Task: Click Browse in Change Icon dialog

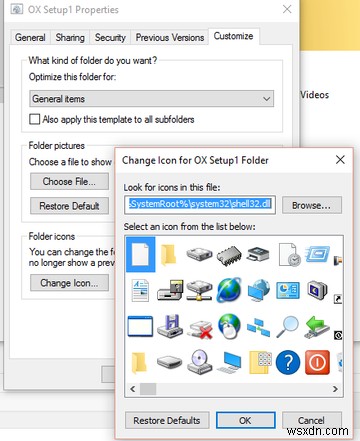Action: coord(312,205)
